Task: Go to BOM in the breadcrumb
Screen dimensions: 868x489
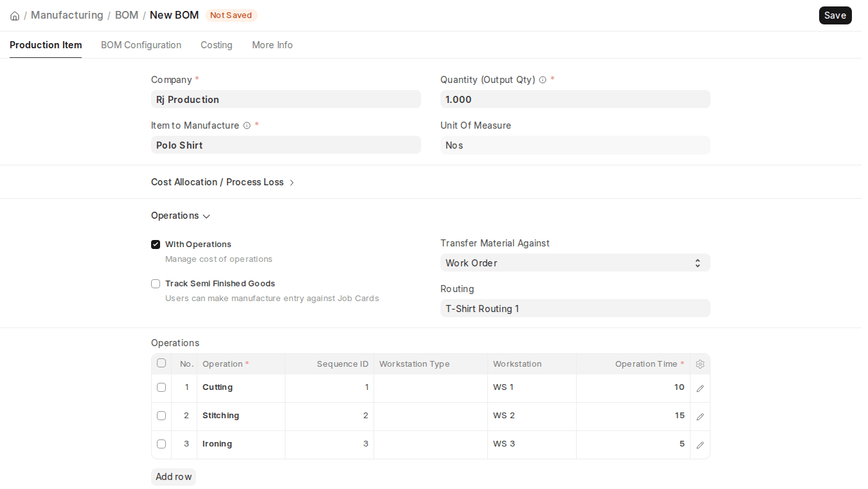Action: [x=127, y=15]
